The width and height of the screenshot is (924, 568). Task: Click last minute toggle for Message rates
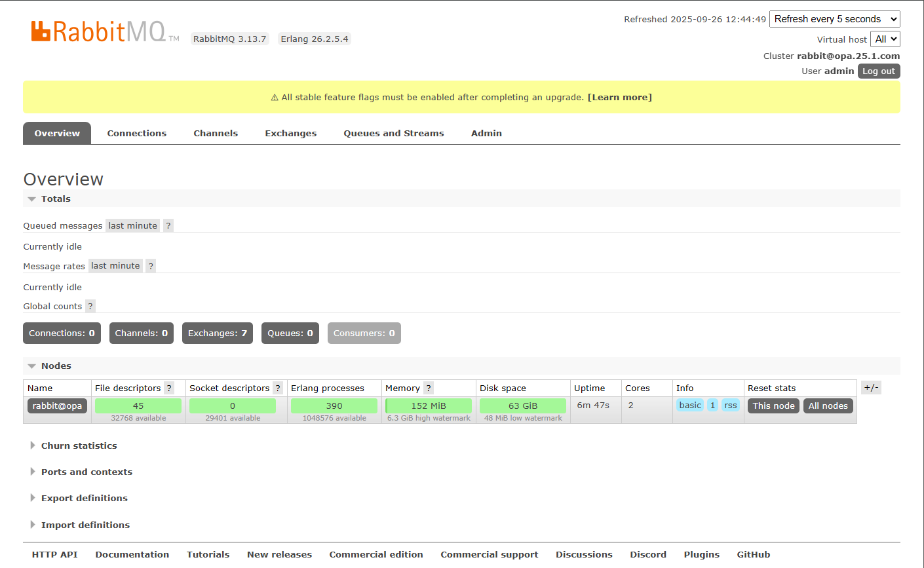pyautogui.click(x=115, y=265)
